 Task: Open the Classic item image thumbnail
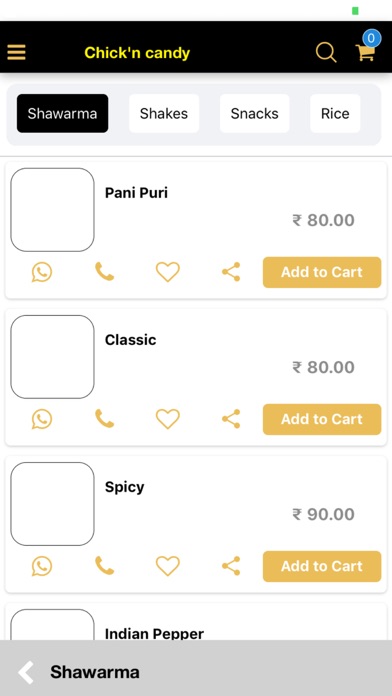click(x=52, y=357)
